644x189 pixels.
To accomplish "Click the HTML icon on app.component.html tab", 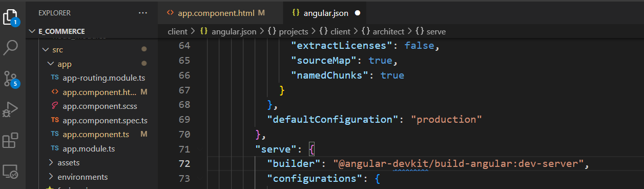I will pos(170,12).
